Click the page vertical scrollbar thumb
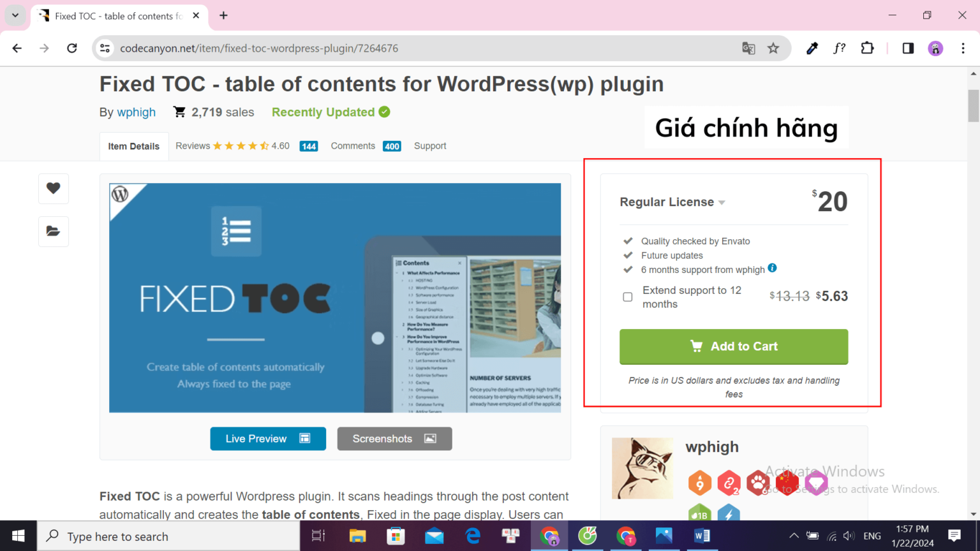 [973, 105]
